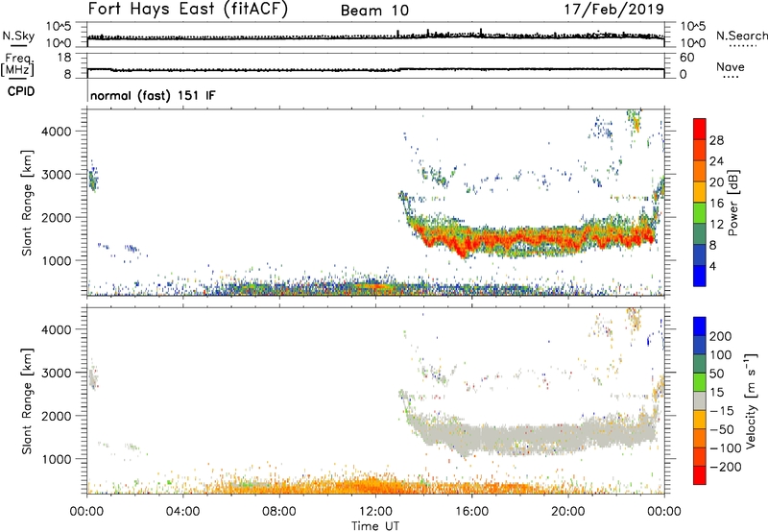
Task: Click the '18' frequency axis tick
Action: click(x=64, y=58)
